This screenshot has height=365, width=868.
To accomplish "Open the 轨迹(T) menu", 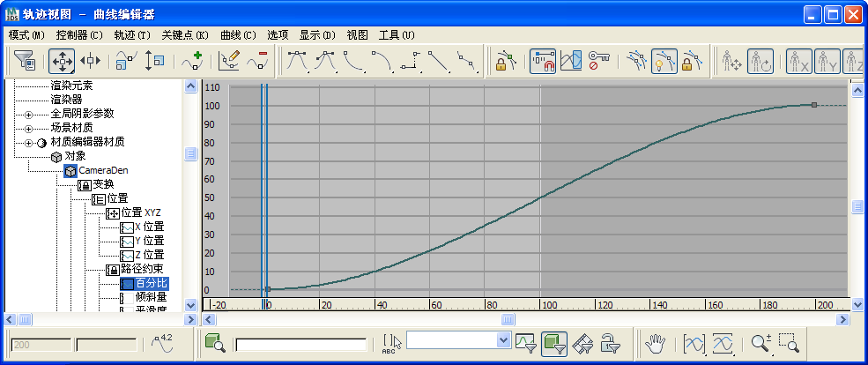I will (132, 35).
